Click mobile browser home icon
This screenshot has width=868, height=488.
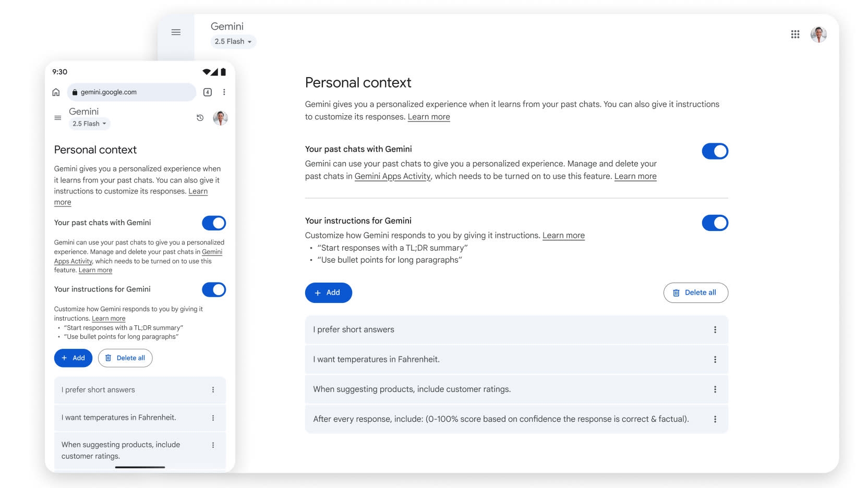click(56, 92)
